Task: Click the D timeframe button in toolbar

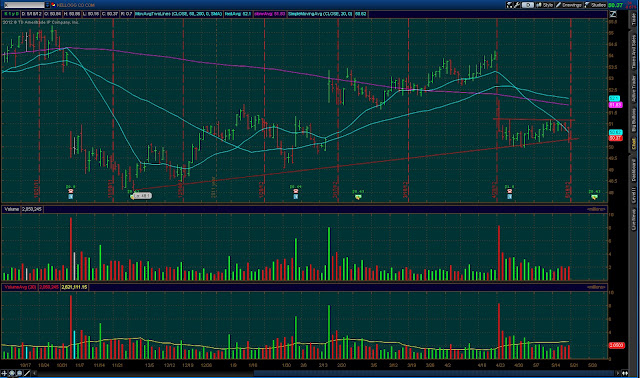Action: coord(527,5)
